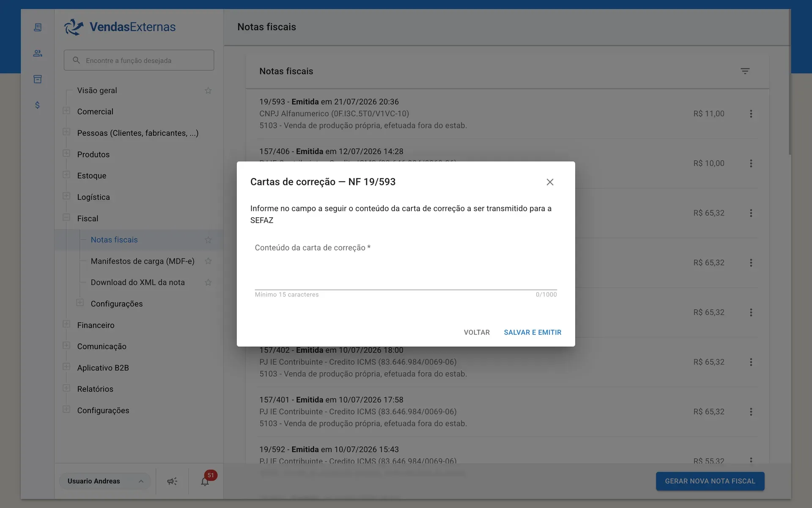Expand the Comercial tree node
The height and width of the screenshot is (508, 812).
coord(66,111)
